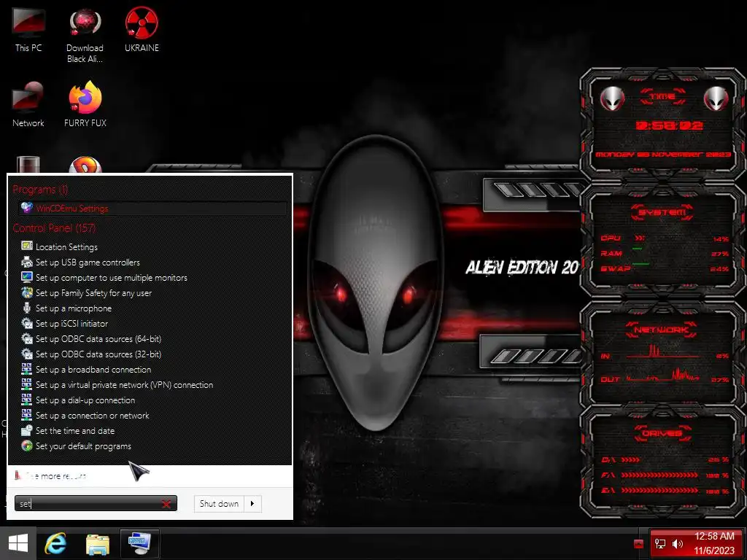Click the Location Settings icon
This screenshot has width=747, height=560.
27,246
